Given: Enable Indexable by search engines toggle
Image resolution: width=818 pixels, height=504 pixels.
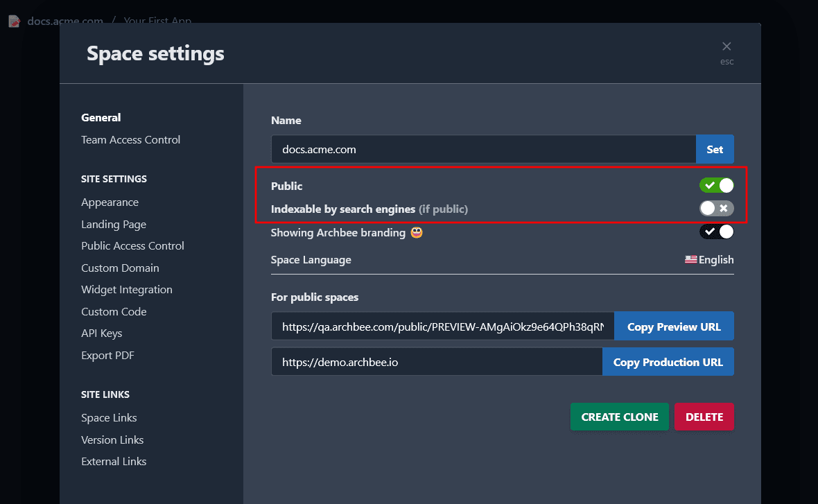Looking at the screenshot, I should click(x=716, y=208).
